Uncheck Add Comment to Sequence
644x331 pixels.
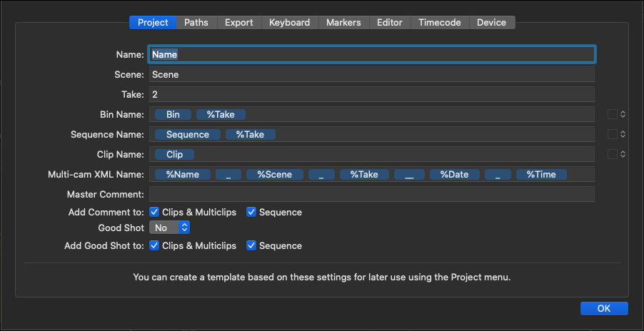click(251, 212)
